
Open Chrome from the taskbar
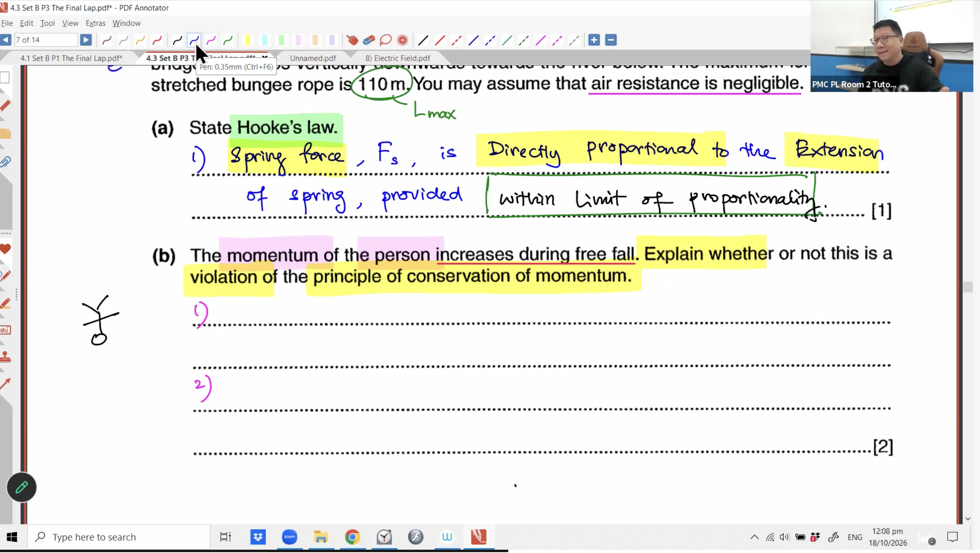point(352,537)
